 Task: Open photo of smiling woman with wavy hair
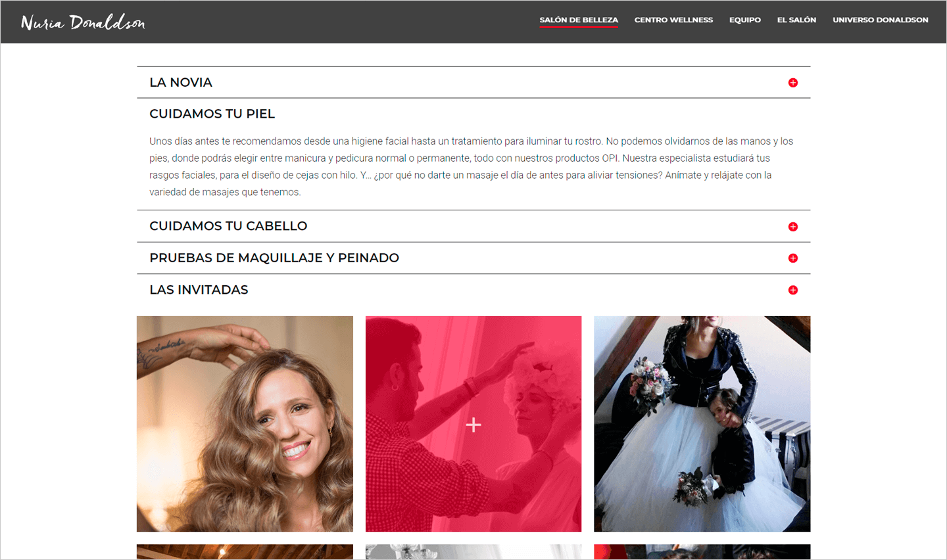tap(245, 424)
